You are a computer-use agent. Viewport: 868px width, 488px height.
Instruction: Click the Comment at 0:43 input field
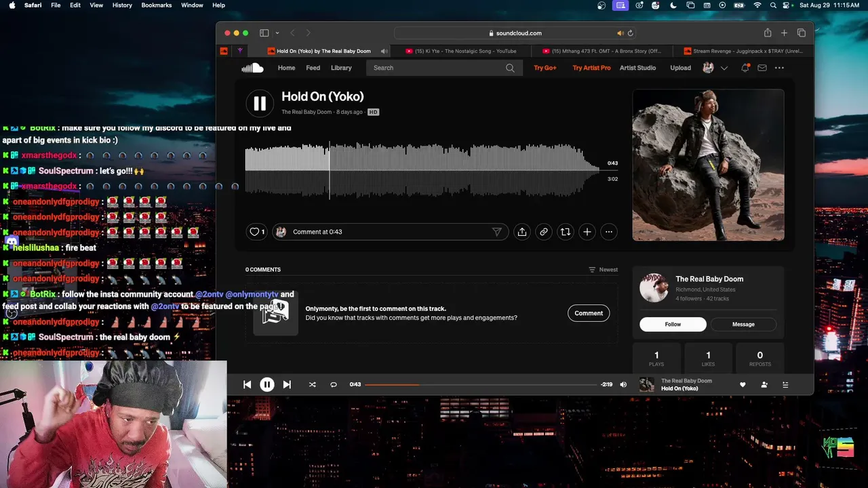[391, 232]
